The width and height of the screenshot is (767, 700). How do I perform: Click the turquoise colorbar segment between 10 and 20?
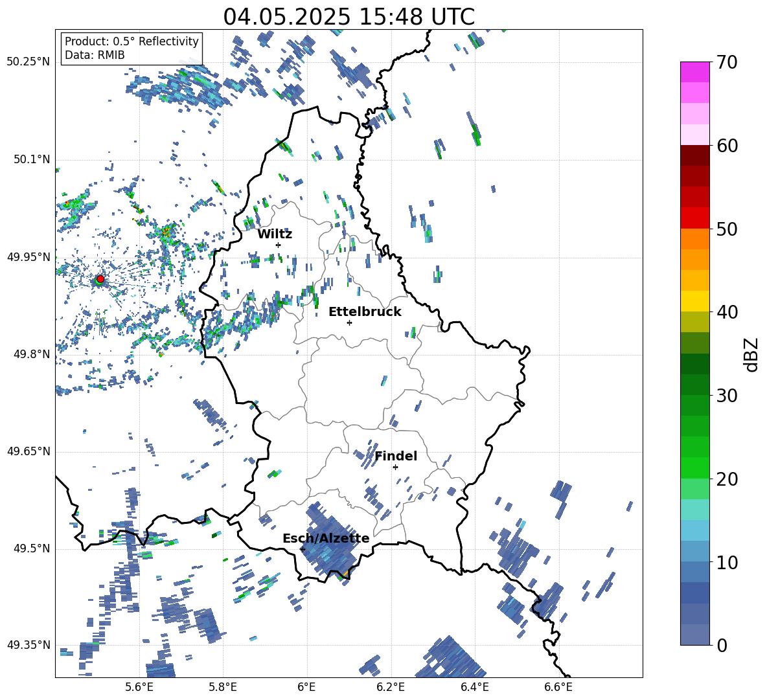click(694, 510)
